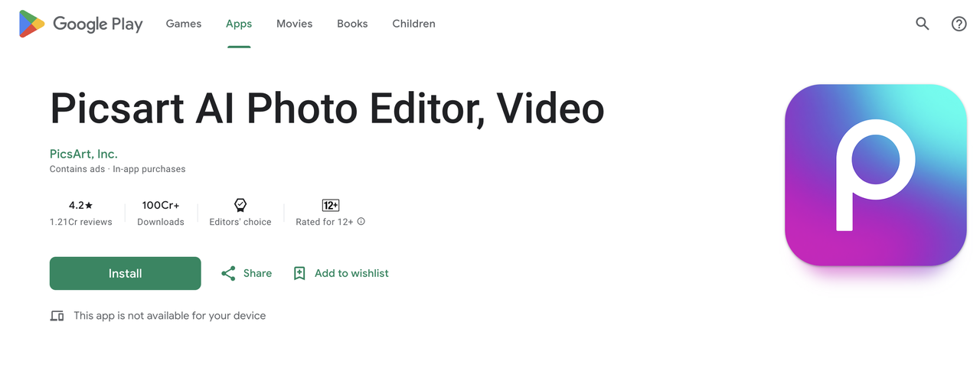Screen dimensions: 980x374
Task: Click the Share arrow icon
Action: [228, 273]
